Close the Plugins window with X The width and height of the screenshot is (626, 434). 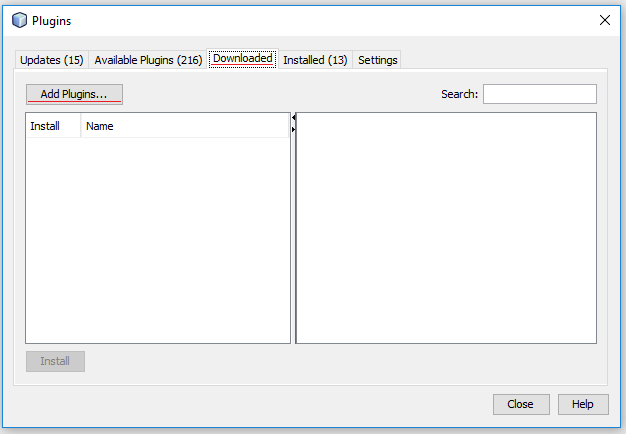pos(604,20)
